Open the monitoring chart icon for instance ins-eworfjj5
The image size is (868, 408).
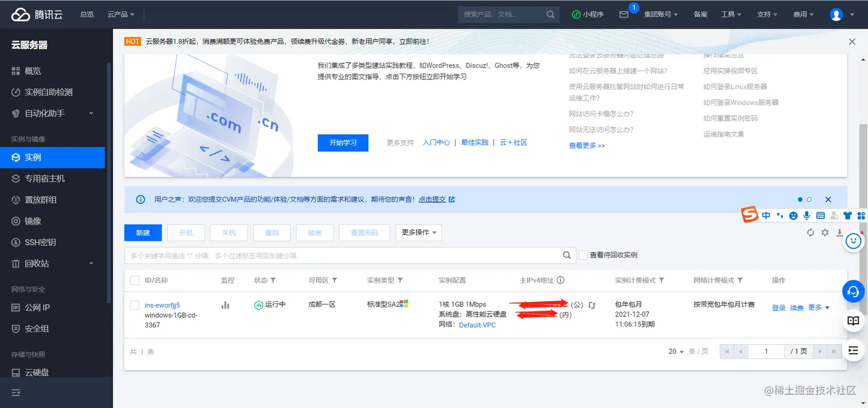(224, 306)
